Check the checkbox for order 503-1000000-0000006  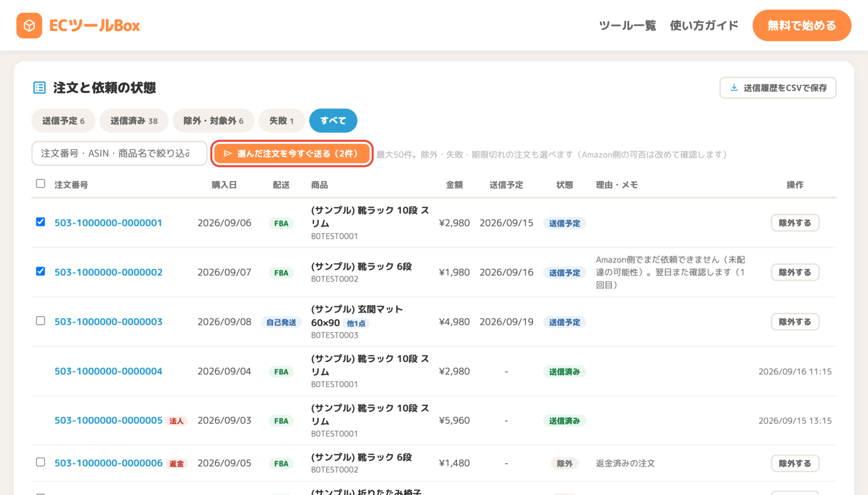click(41, 462)
